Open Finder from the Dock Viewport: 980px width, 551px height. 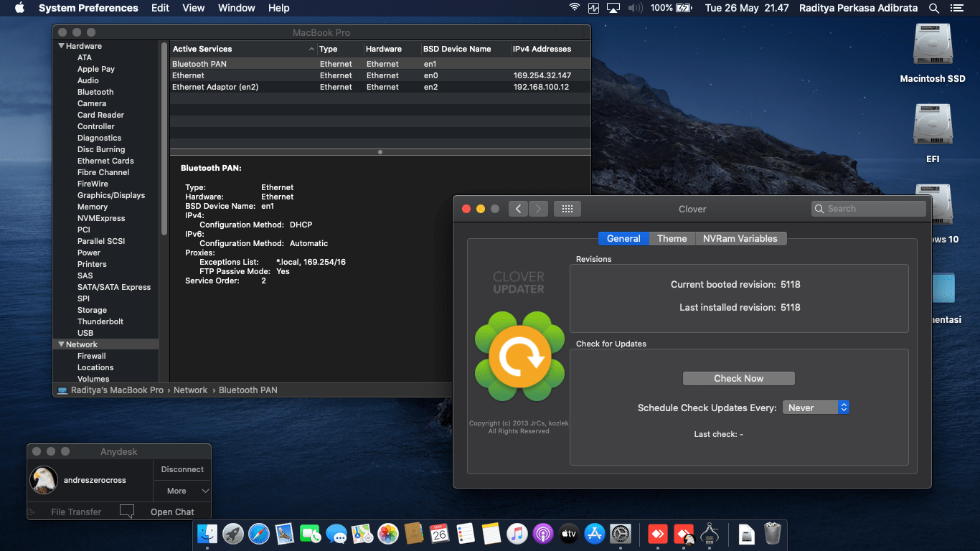point(207,534)
